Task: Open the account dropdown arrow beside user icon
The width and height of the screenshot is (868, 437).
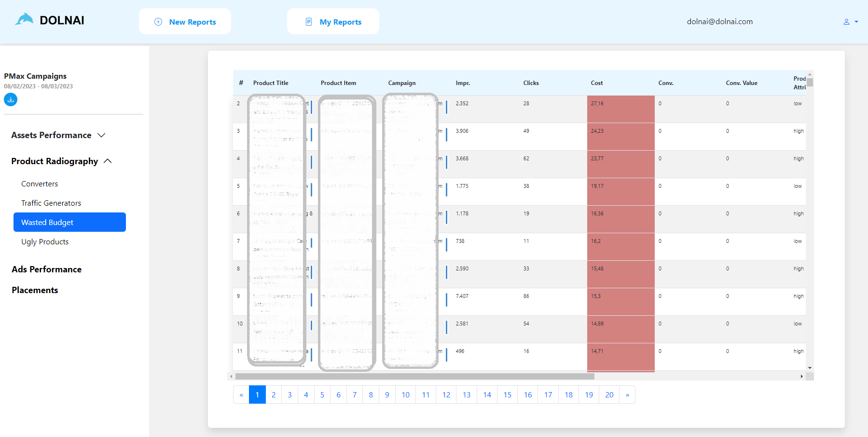Action: click(x=856, y=22)
